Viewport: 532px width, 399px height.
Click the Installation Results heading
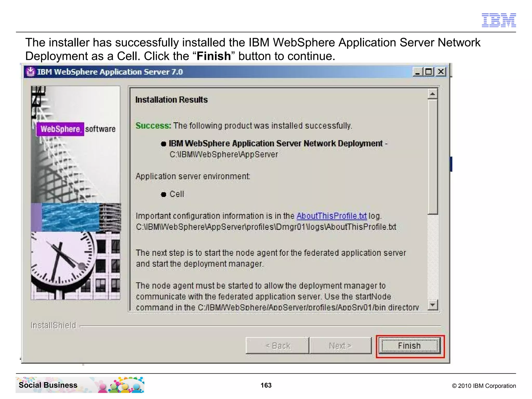tap(171, 100)
